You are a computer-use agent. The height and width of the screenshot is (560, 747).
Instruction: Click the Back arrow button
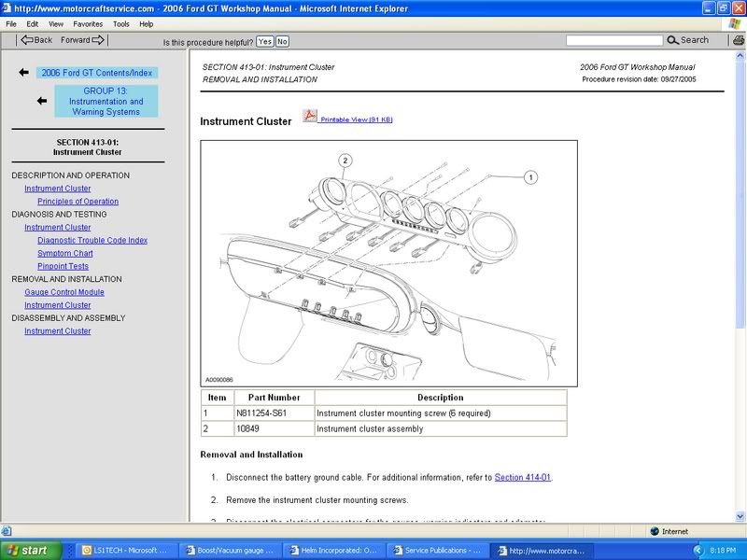pos(36,40)
